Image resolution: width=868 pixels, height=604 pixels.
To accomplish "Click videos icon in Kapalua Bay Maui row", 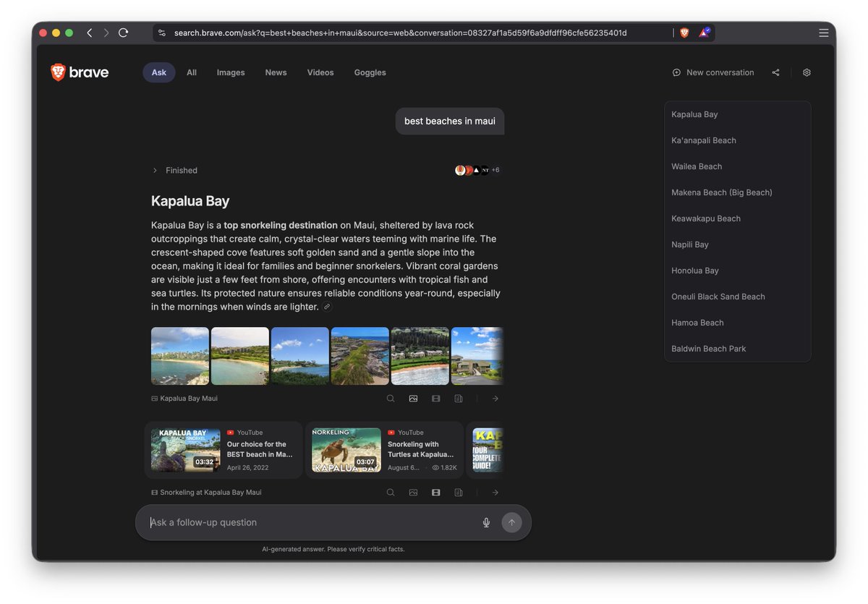I will click(435, 399).
